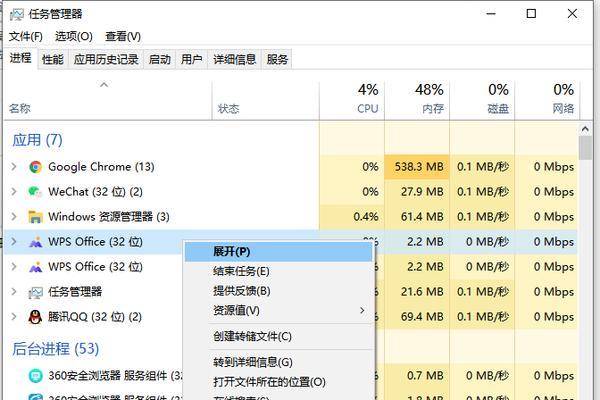The image size is (600, 400).
Task: Click the 应用 (7) group heading
Action: coord(38,140)
